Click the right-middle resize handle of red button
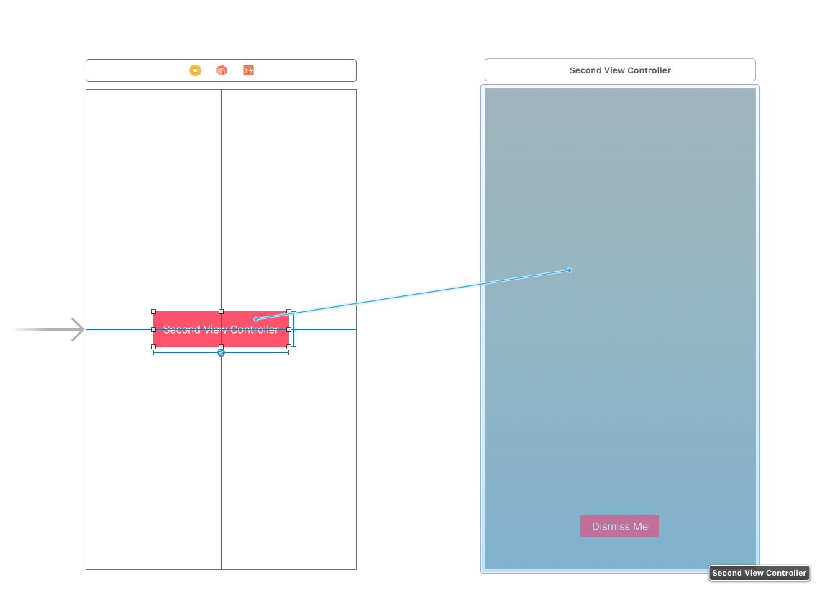This screenshot has height=616, width=840. coord(288,329)
